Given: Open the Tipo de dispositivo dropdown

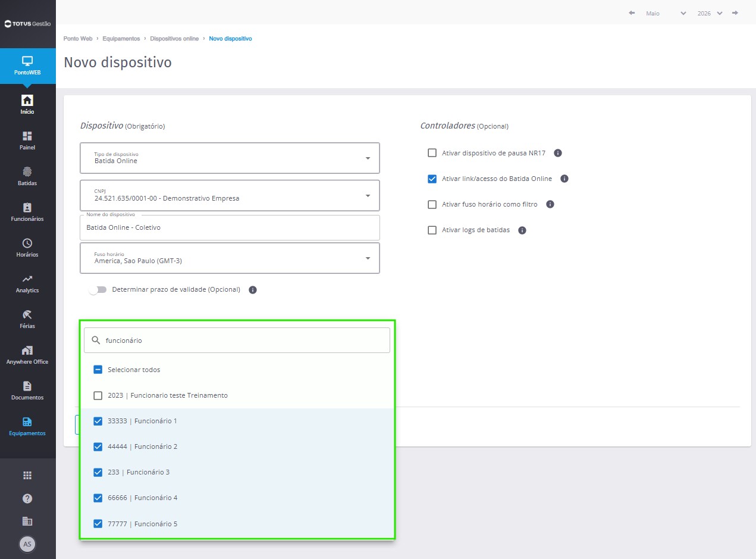Looking at the screenshot, I should tap(230, 158).
